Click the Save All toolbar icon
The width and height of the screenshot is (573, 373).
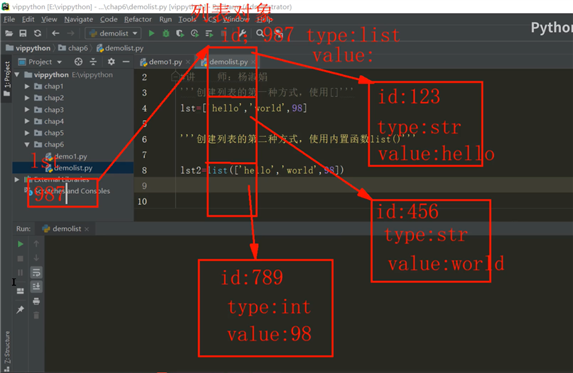pos(23,34)
